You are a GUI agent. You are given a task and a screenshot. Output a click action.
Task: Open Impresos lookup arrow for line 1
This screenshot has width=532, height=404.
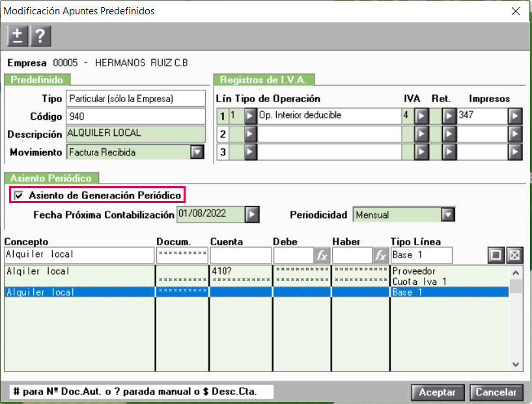[x=515, y=116]
